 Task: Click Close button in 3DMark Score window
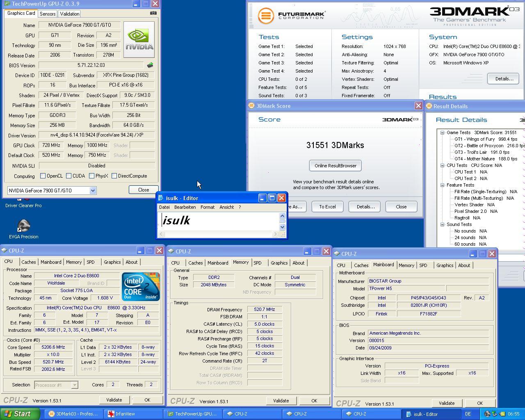pyautogui.click(x=401, y=207)
